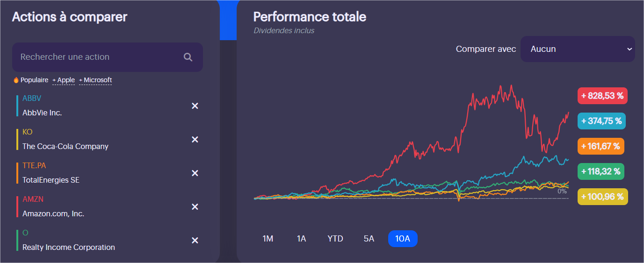Click the AMZN ticker label
Viewport: 644px width, 263px height.
(x=32, y=199)
